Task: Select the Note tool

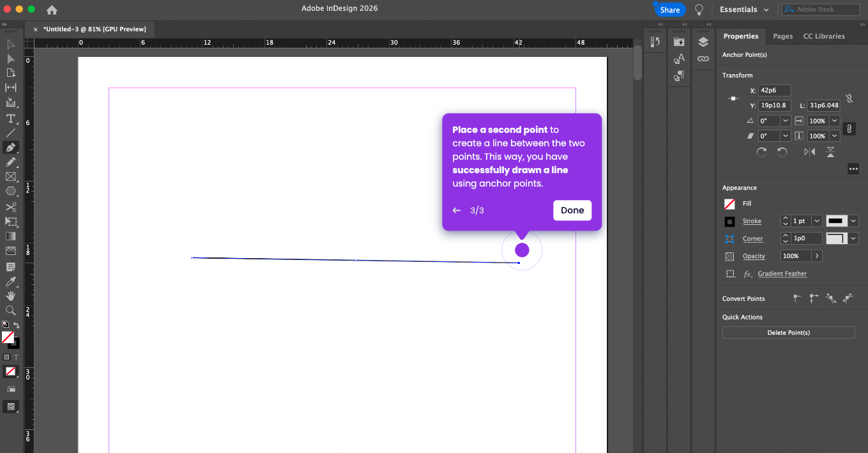Action: coord(11,266)
